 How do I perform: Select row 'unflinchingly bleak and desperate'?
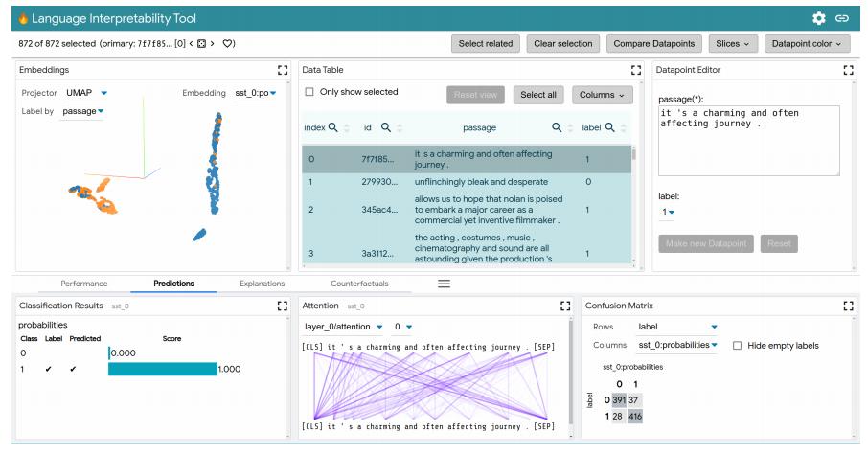[467, 182]
